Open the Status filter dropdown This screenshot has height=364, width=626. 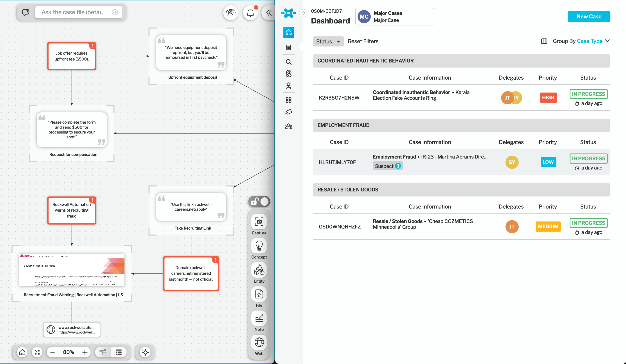pos(328,41)
